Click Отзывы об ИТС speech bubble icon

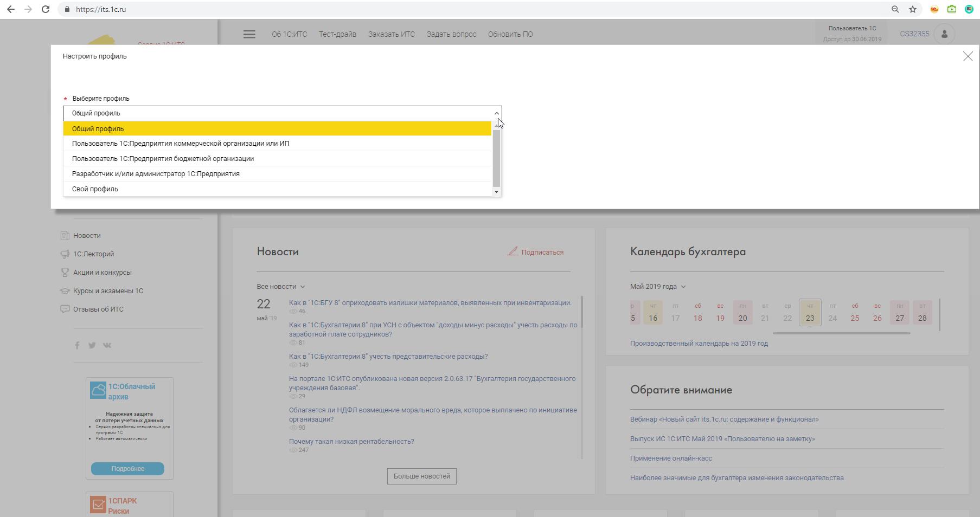pyautogui.click(x=65, y=309)
